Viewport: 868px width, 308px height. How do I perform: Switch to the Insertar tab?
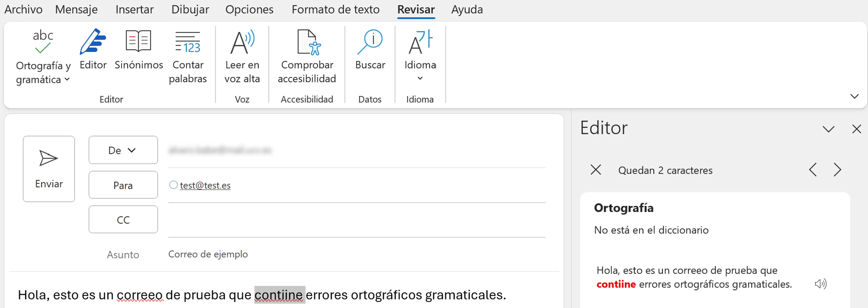point(134,9)
